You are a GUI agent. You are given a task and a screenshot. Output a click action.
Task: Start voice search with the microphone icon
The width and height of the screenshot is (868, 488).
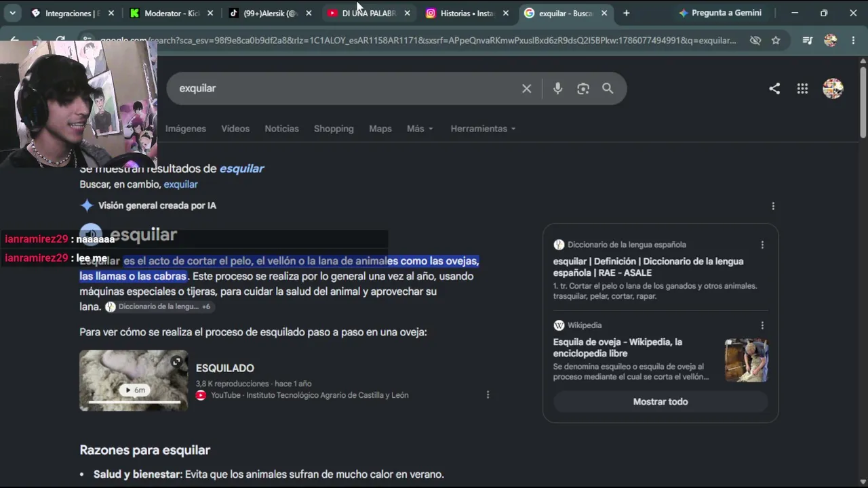557,88
